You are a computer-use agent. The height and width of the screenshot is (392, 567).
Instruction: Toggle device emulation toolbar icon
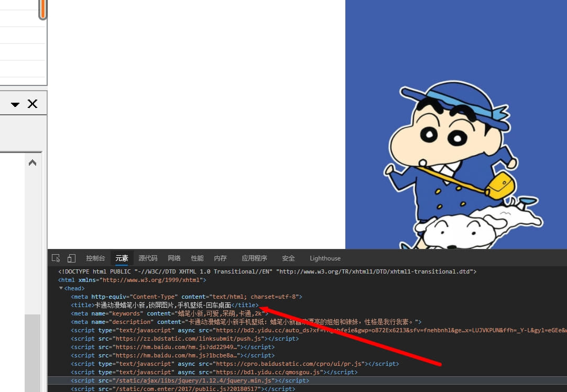71,258
